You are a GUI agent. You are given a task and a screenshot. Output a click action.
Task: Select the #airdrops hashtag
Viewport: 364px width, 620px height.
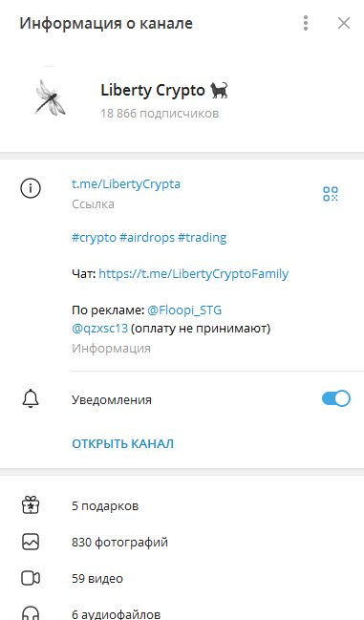click(147, 238)
